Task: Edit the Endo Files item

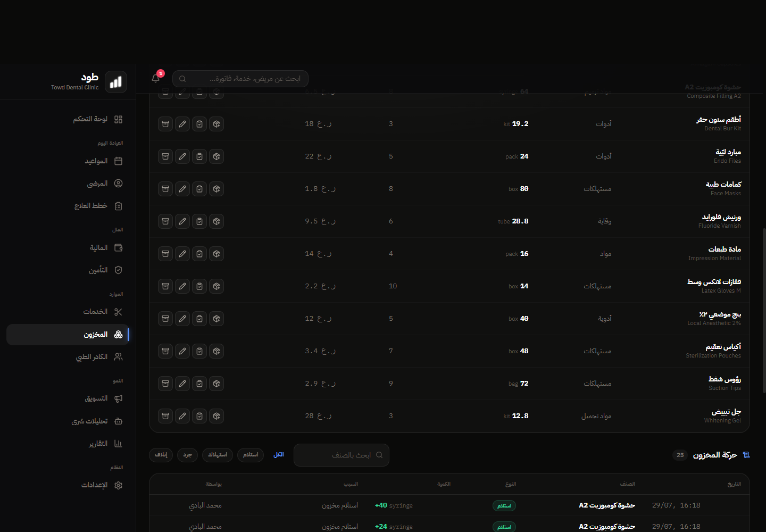Action: point(182,156)
